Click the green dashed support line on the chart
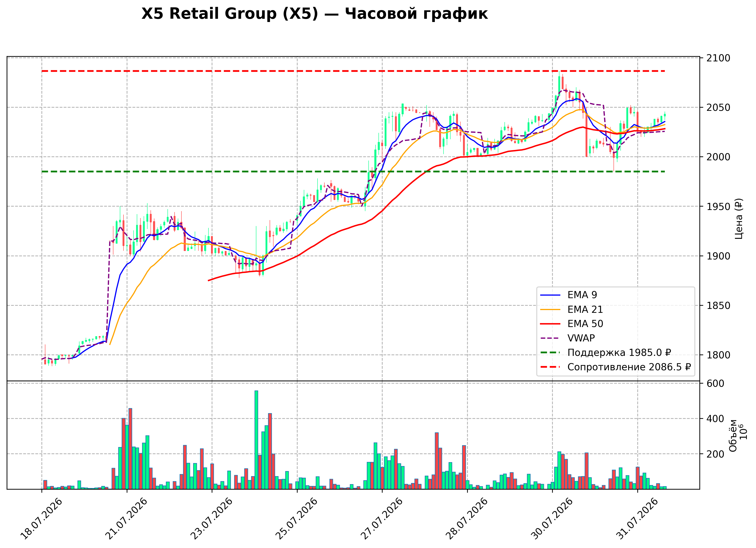The width and height of the screenshot is (756, 548). (x=353, y=172)
